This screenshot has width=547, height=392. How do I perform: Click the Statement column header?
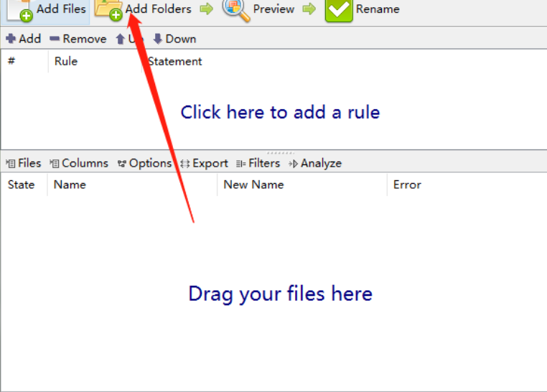tap(174, 61)
